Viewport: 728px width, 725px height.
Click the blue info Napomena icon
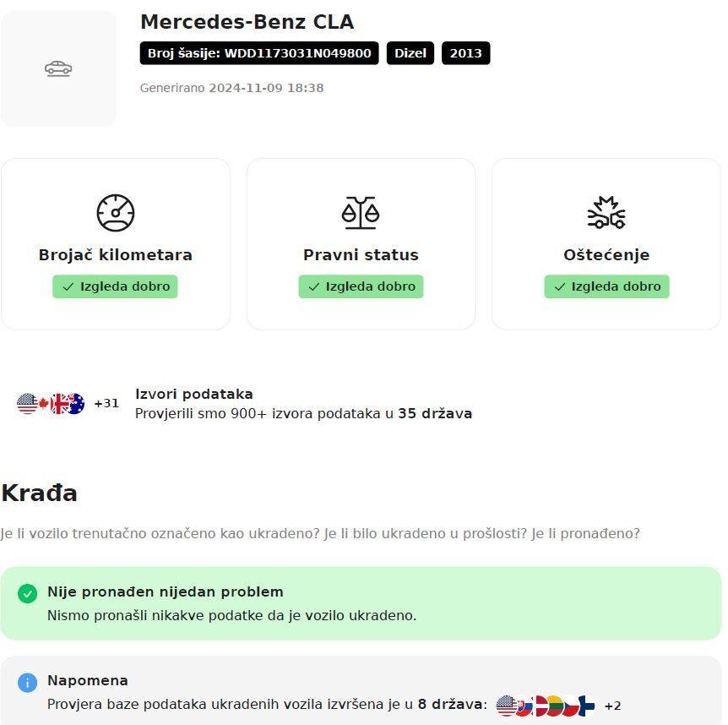tap(27, 682)
